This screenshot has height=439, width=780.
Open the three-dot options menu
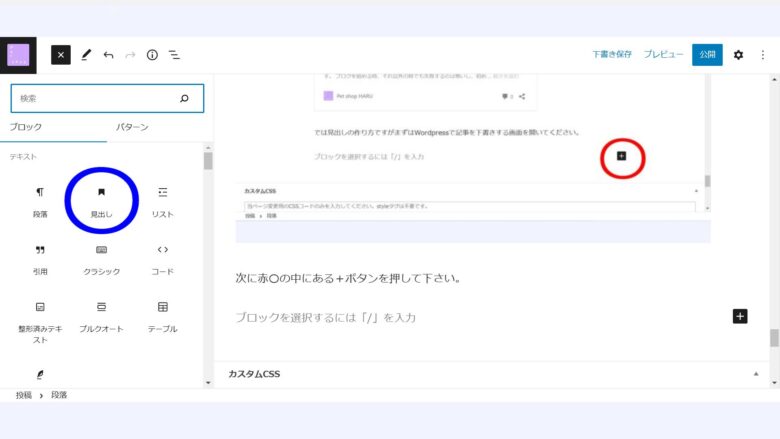point(763,55)
